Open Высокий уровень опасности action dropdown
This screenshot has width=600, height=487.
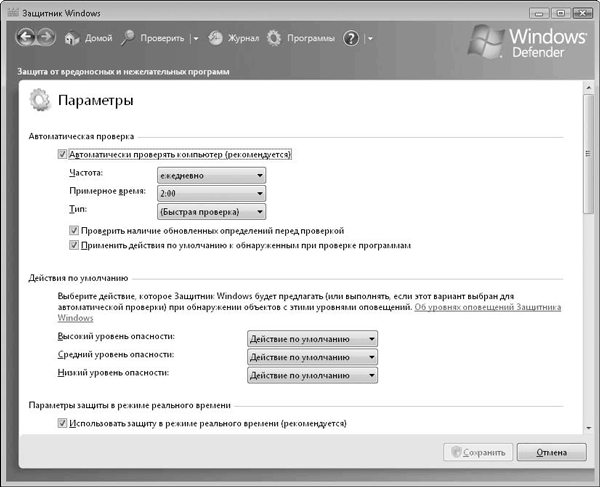pyautogui.click(x=312, y=339)
